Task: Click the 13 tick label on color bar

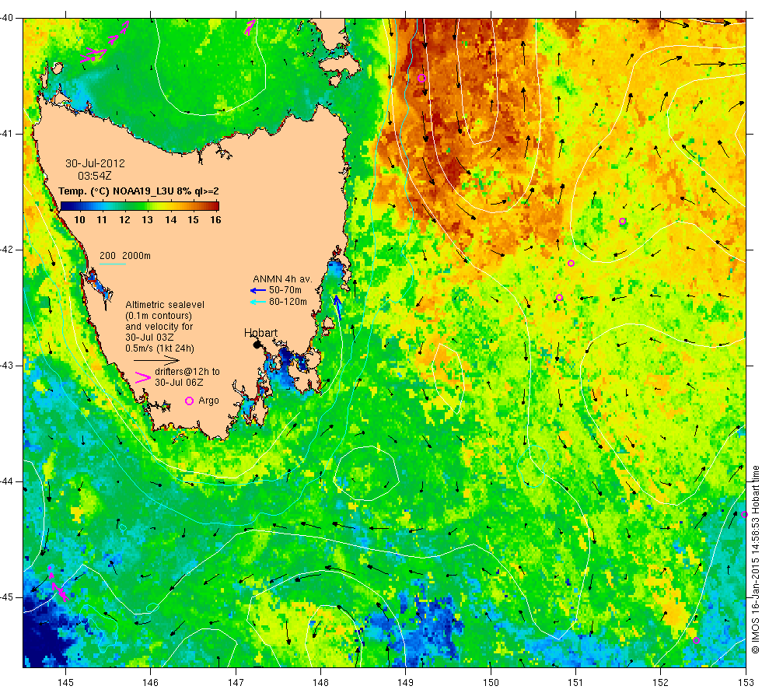Action: 147,219
